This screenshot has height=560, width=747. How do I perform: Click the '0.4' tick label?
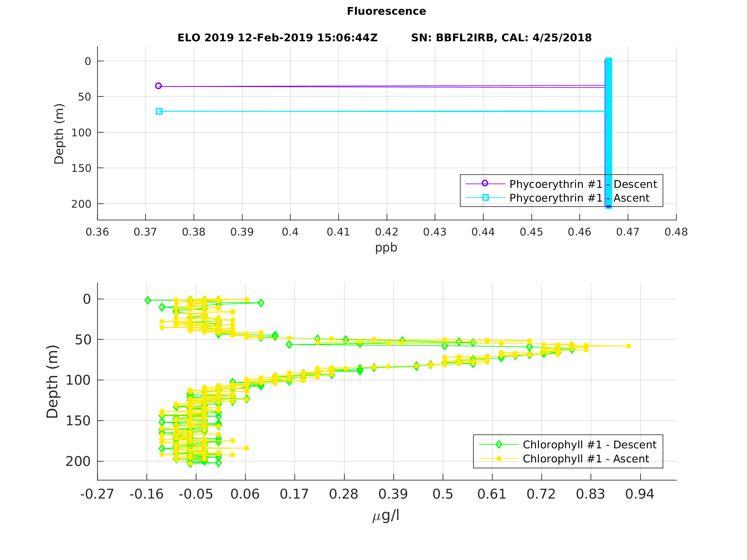(290, 232)
